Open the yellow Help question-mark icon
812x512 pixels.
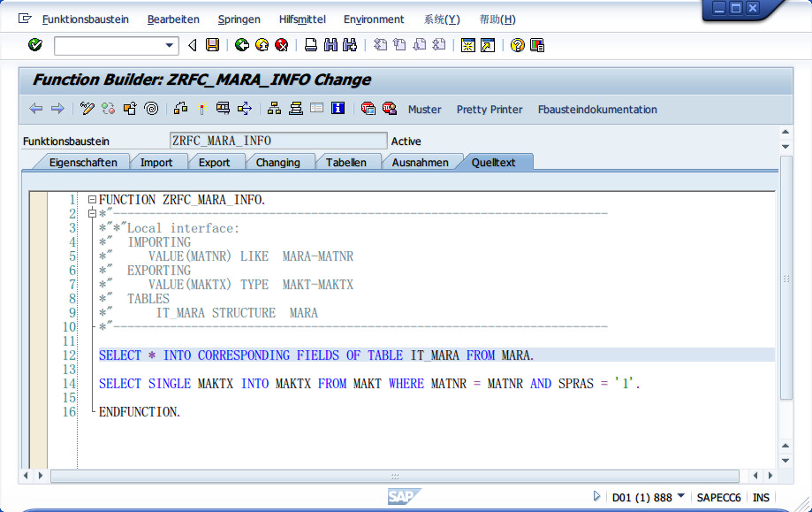(x=517, y=46)
